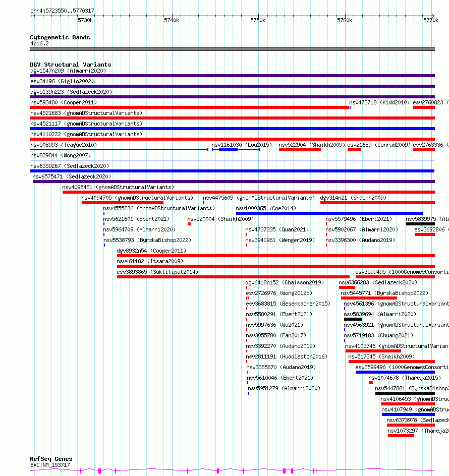This screenshot has width=449, height=476.
Task: Click the Cytogenetic Bands track title
Action: 60,37
